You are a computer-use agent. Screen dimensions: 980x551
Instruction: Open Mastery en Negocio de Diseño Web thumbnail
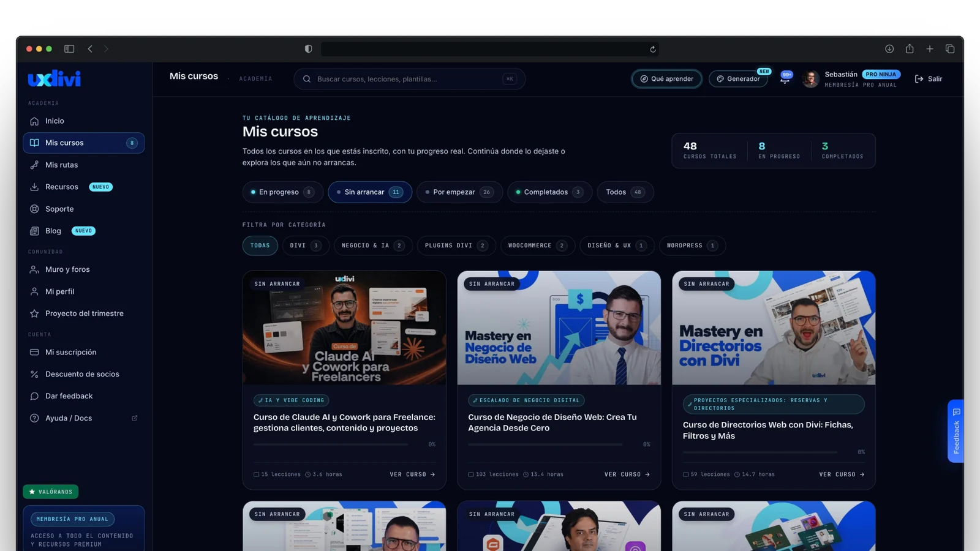559,328
